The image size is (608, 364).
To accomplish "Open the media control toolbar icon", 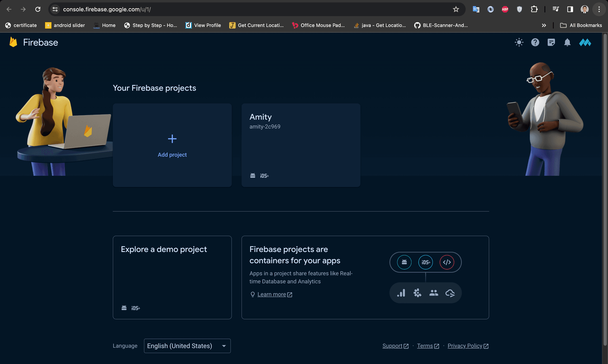I will point(556,9).
